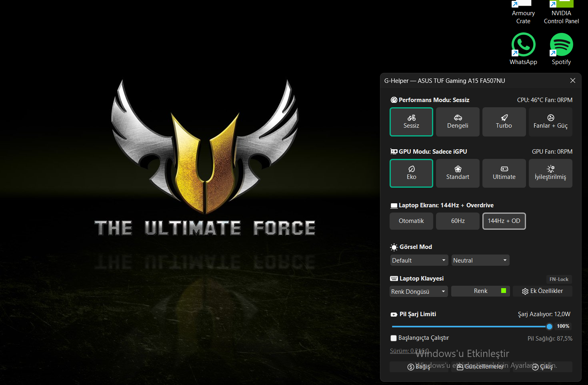Image resolution: width=588 pixels, height=385 pixels.
Task: Click the Şarj Azalıyor: 12,0W text
Action: (x=544, y=314)
